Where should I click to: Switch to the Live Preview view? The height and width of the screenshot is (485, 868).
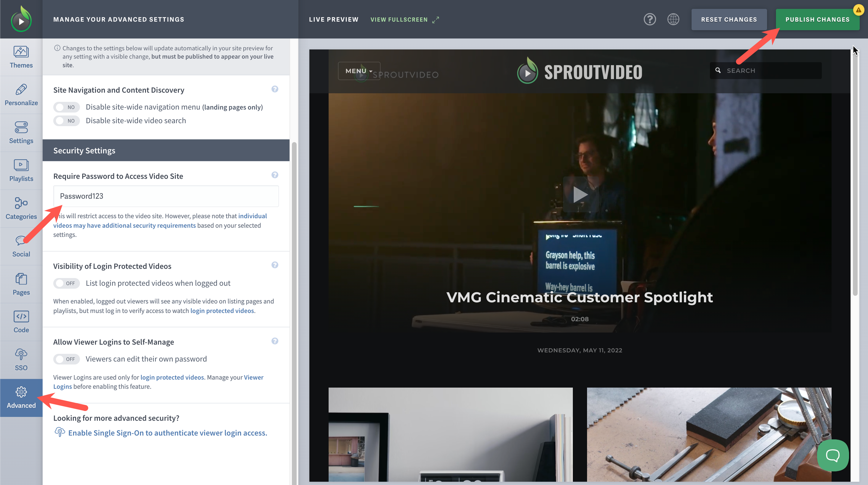click(x=333, y=19)
